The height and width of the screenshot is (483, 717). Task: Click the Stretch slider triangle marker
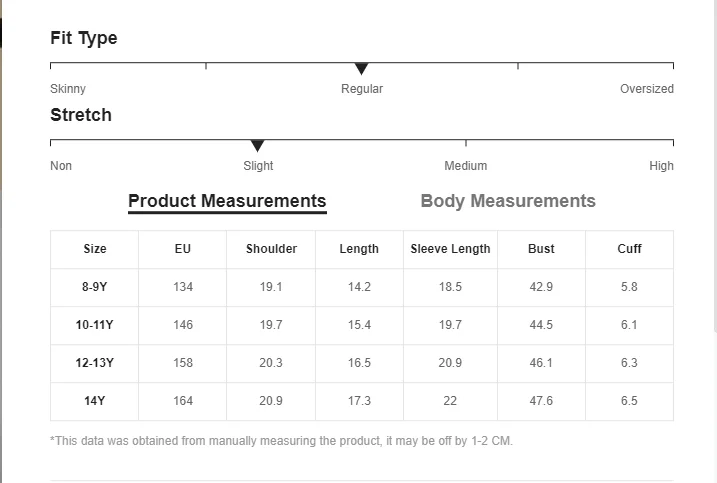(257, 146)
